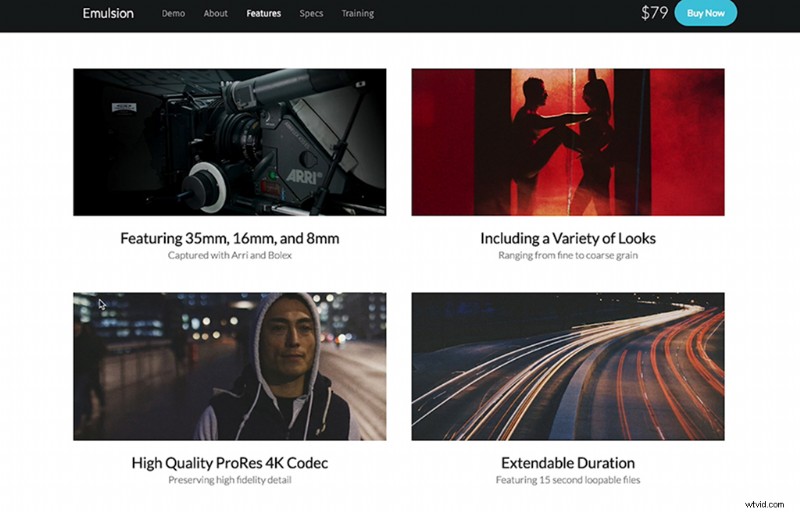Image resolution: width=800 pixels, height=512 pixels.
Task: Click heading High Quality ProRes 4K Codec
Action: [x=230, y=463]
